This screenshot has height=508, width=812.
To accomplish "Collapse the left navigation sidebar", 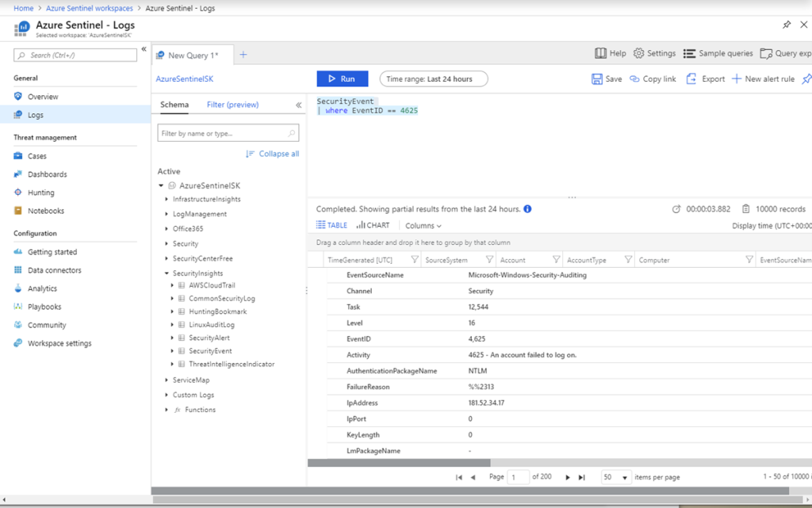I will (144, 49).
